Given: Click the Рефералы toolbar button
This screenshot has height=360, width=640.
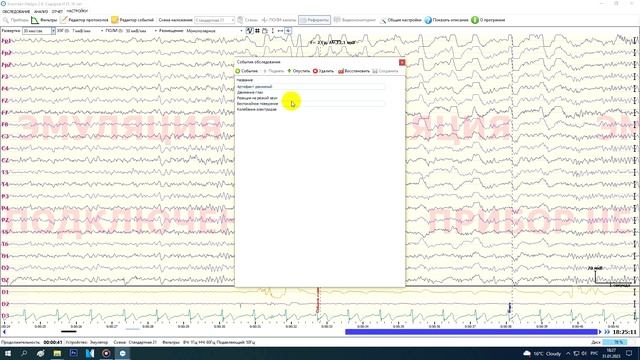Looking at the screenshot, I should [x=314, y=20].
